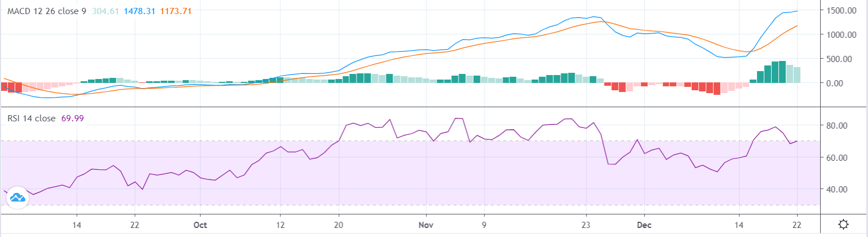Viewport: 868px width, 237px height.
Task: Open chart settings gear icon
Action: [x=843, y=225]
